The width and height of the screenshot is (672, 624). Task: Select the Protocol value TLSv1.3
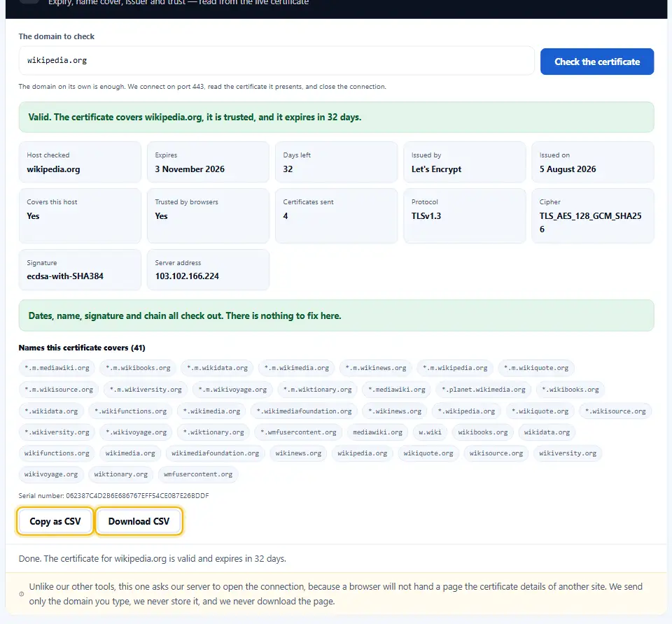click(426, 216)
